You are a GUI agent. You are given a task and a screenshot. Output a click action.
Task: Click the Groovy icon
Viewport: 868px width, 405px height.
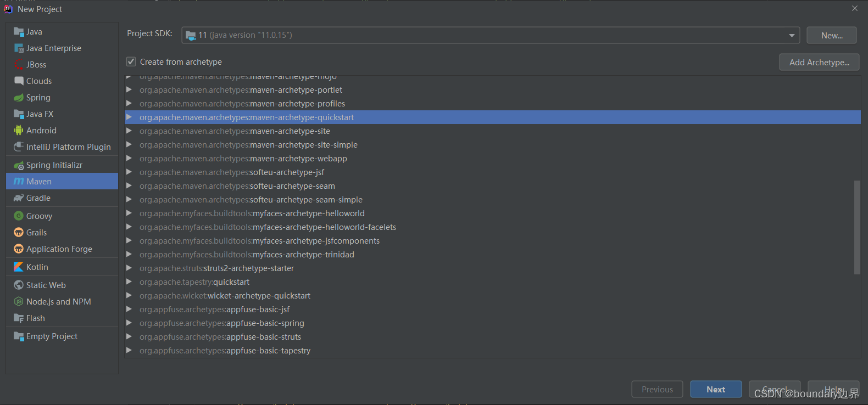19,216
